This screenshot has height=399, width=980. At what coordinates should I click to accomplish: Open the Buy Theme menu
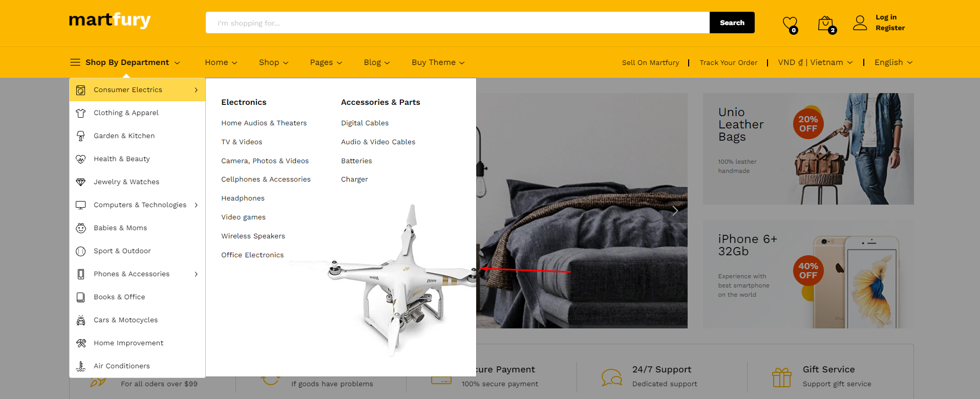(x=438, y=62)
